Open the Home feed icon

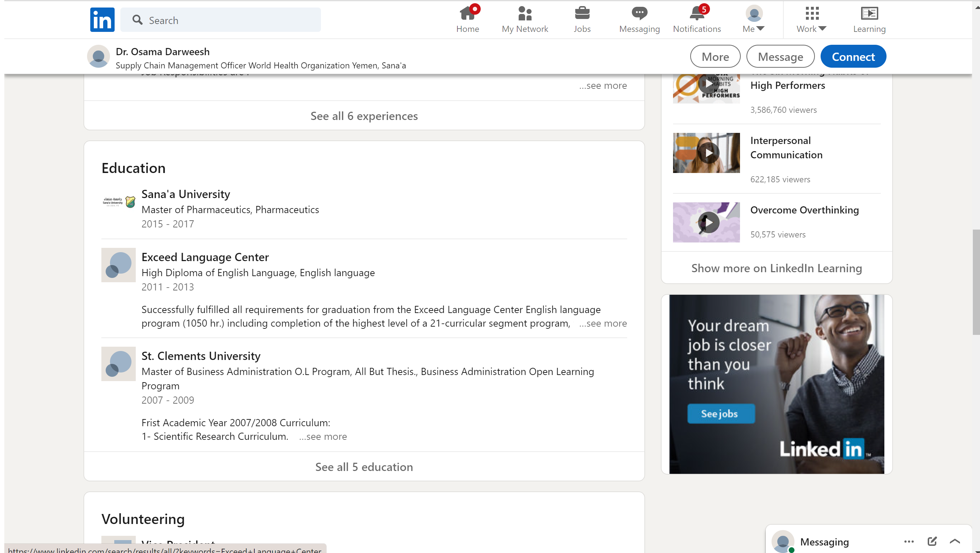[x=467, y=14]
